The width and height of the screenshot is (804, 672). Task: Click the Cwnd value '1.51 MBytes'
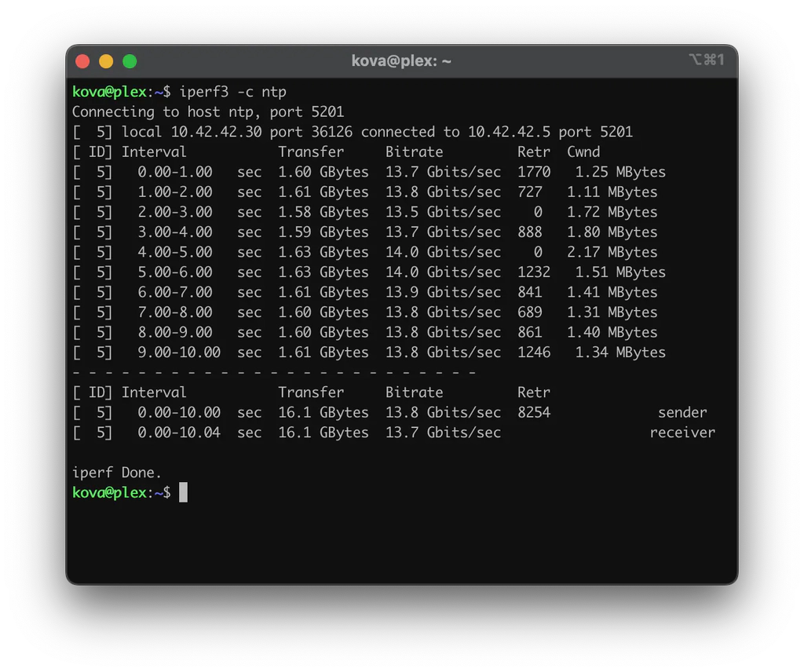(620, 272)
